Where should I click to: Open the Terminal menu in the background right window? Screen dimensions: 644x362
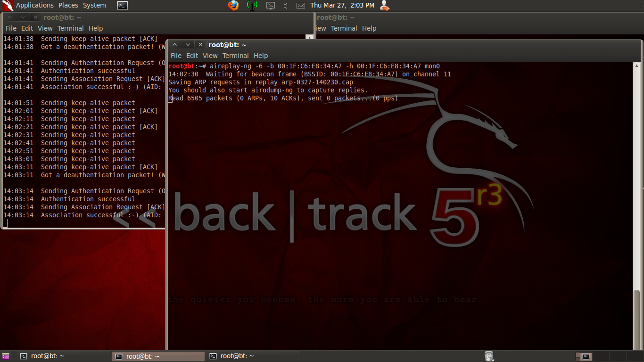[344, 28]
